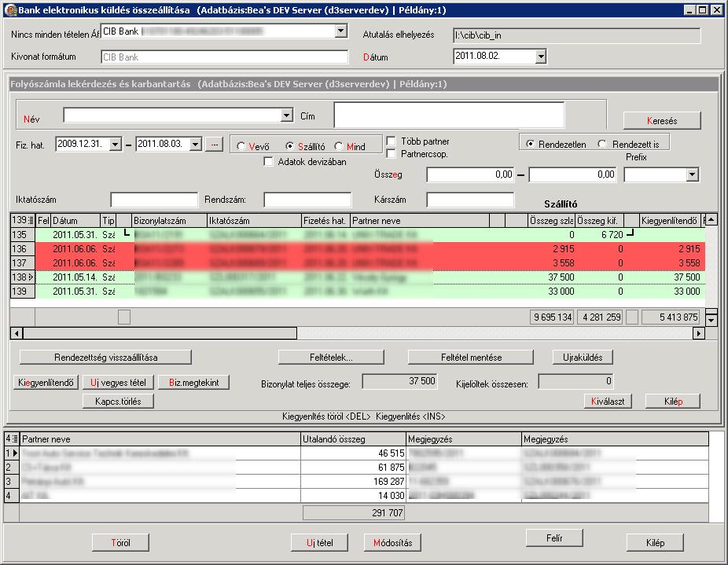Click the Ujraküldés button
The width and height of the screenshot is (728, 565).
583,357
